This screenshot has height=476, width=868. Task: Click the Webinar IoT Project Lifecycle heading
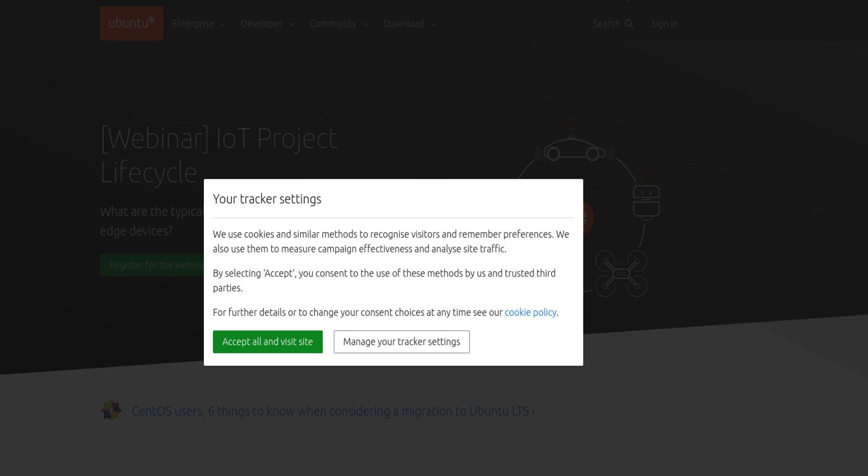point(219,155)
